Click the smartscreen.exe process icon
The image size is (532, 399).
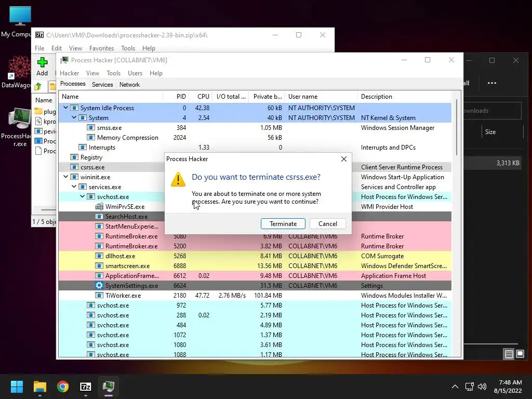(x=99, y=265)
